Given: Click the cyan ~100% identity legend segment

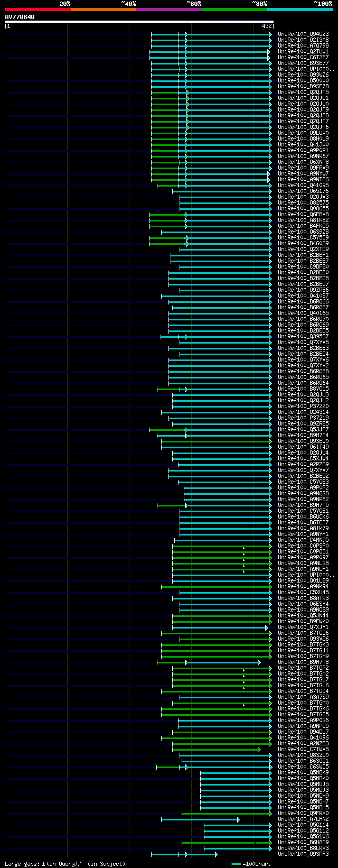Looking at the screenshot, I should [300, 9].
